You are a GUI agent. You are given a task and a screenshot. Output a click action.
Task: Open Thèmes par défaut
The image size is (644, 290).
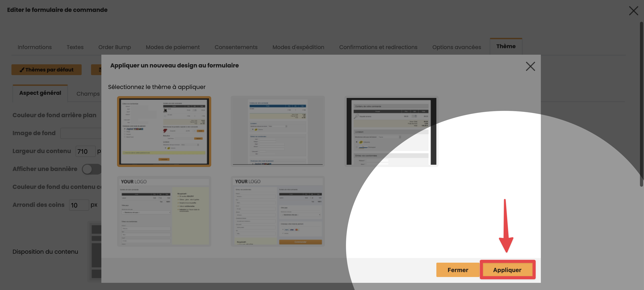[x=46, y=70]
